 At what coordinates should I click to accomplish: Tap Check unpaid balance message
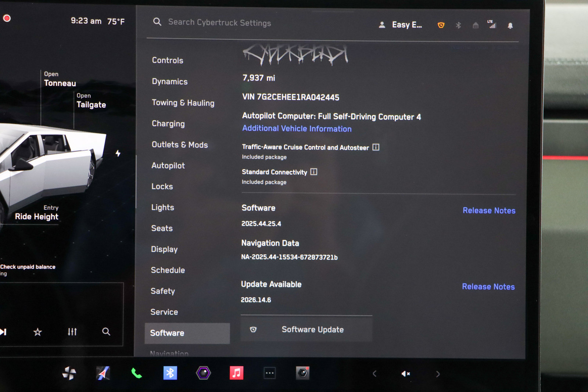click(x=28, y=267)
